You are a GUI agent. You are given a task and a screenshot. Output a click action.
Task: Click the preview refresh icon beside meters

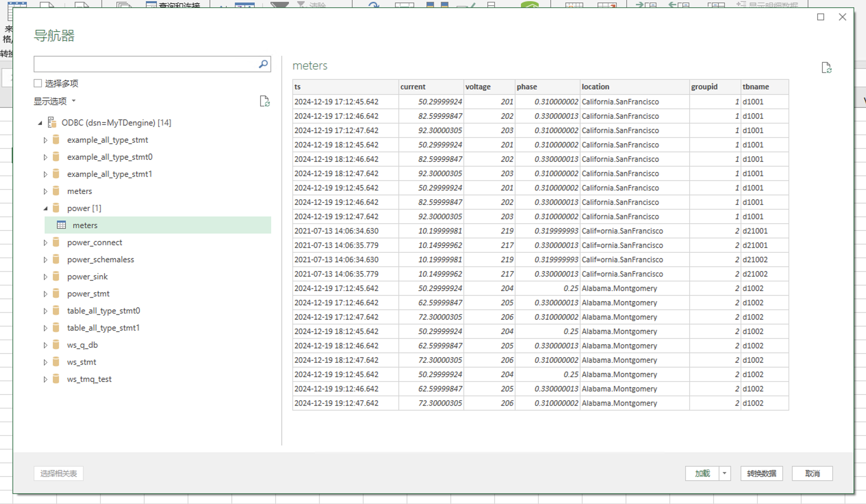(x=826, y=68)
